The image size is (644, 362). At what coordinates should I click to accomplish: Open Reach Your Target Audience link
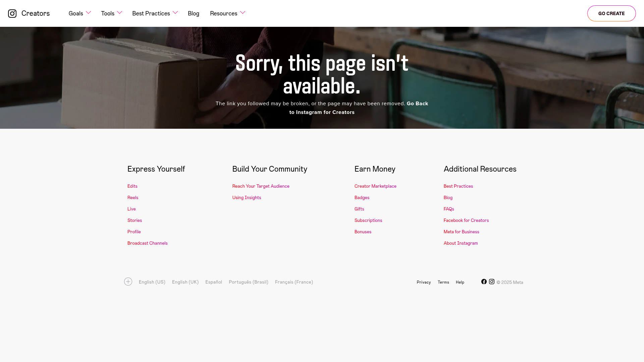(x=261, y=186)
